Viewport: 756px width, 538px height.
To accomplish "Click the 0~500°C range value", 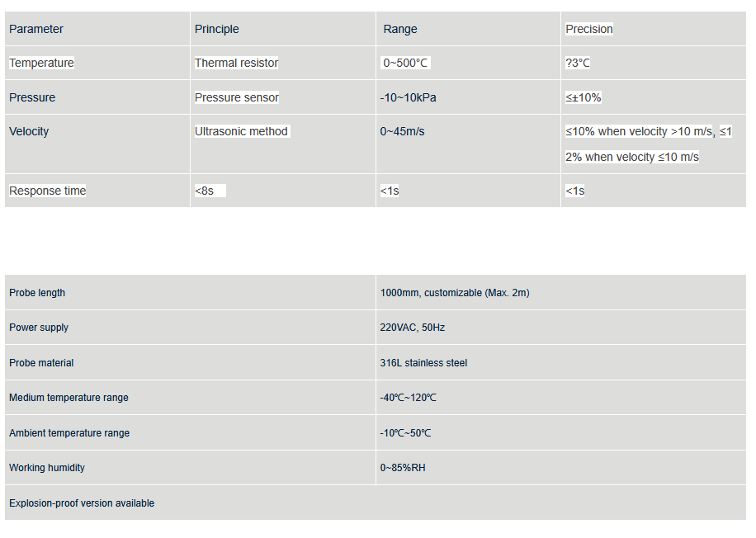I will [405, 63].
